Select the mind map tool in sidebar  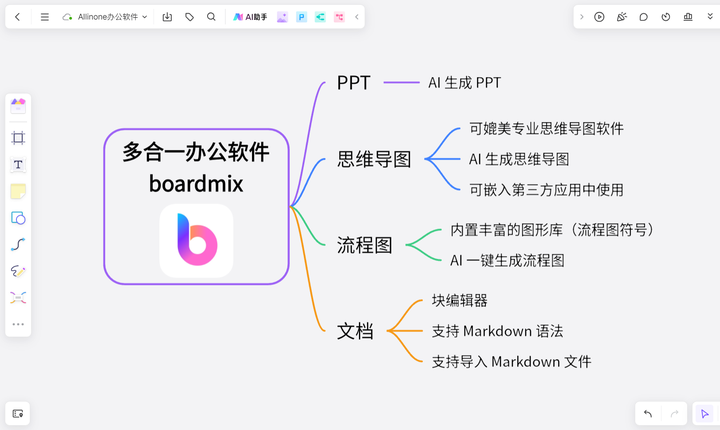pyautogui.click(x=18, y=298)
